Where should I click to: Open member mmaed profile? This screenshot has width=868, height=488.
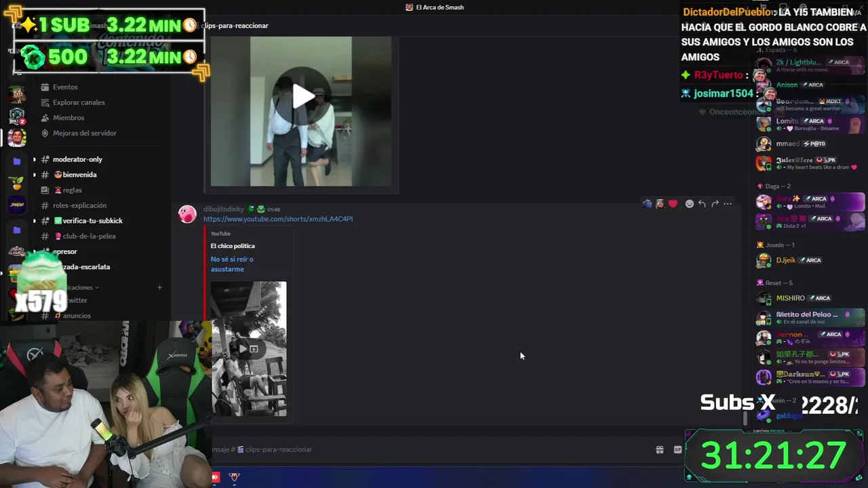810,144
